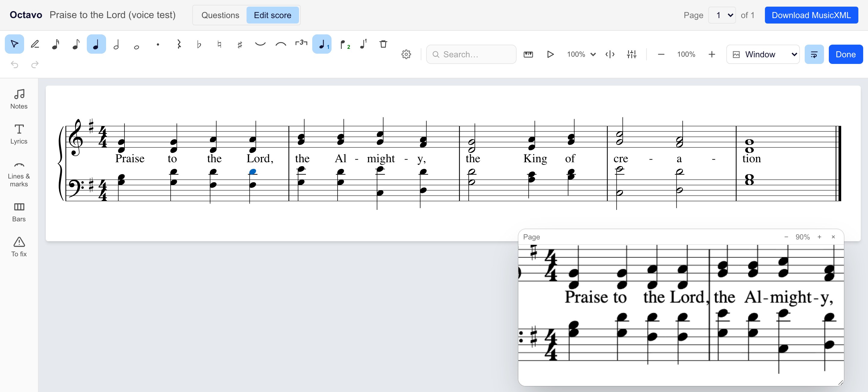
Task: Choose the half note duration
Action: [x=117, y=44]
